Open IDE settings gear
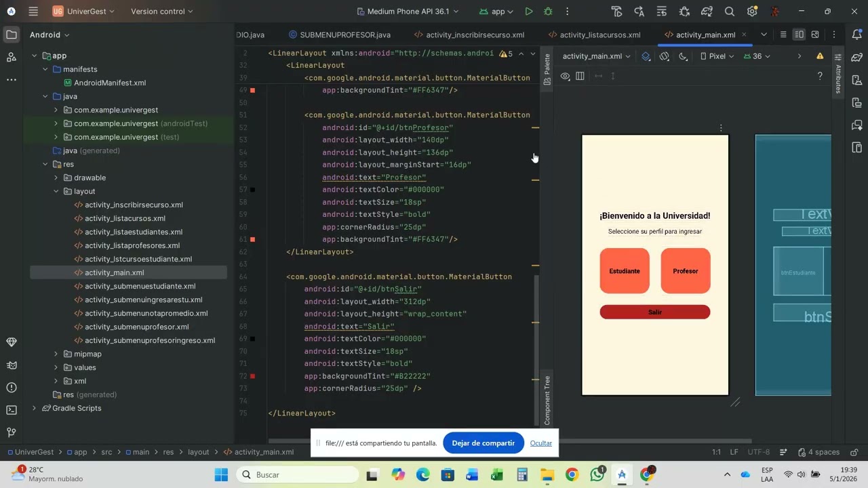This screenshot has width=868, height=488. pyautogui.click(x=752, y=12)
